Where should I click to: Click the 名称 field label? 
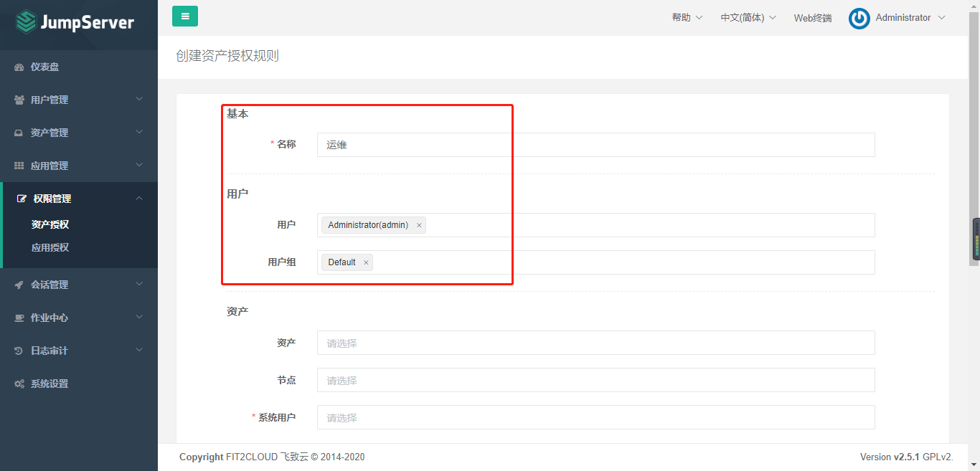point(286,144)
